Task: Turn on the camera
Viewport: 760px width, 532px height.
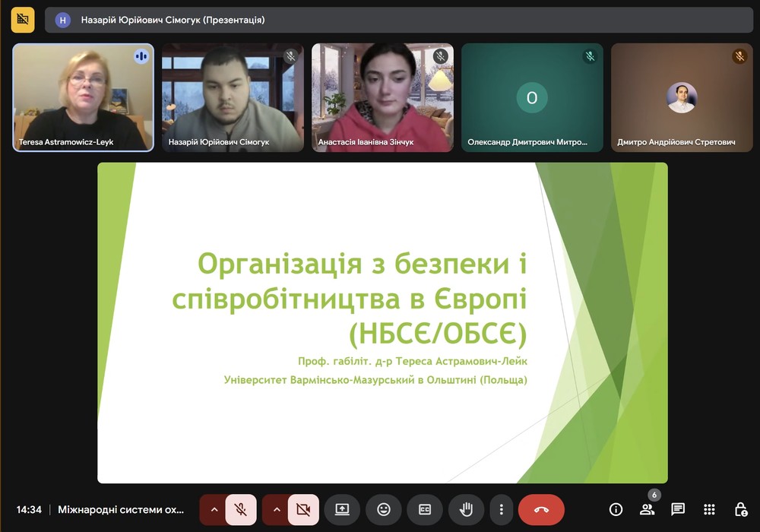Action: tap(303, 510)
